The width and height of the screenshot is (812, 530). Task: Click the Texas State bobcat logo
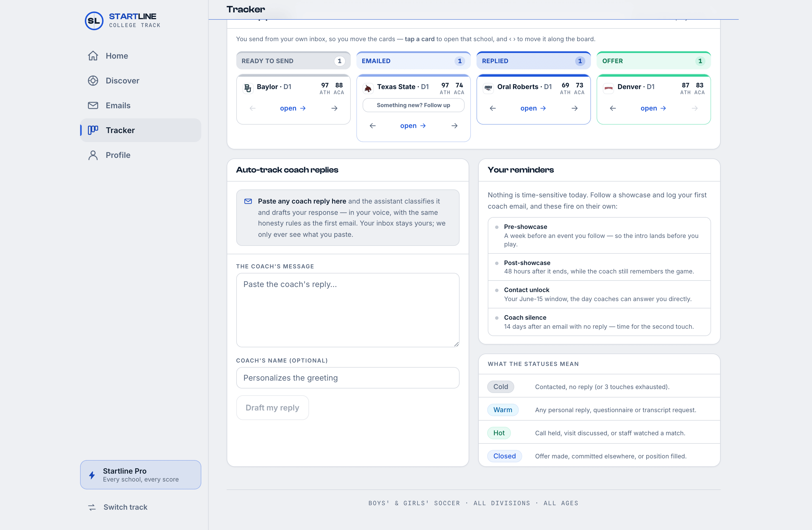[x=368, y=88]
